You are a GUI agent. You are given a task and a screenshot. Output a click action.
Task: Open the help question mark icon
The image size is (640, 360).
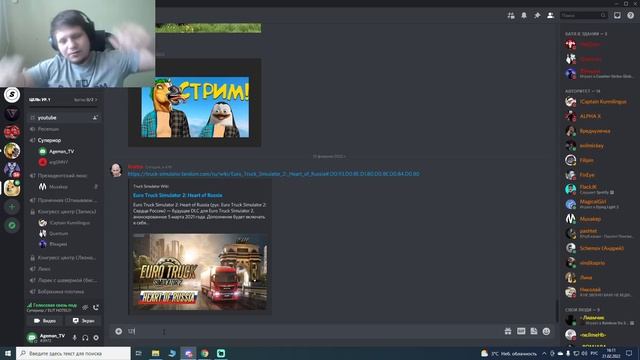pos(631,16)
